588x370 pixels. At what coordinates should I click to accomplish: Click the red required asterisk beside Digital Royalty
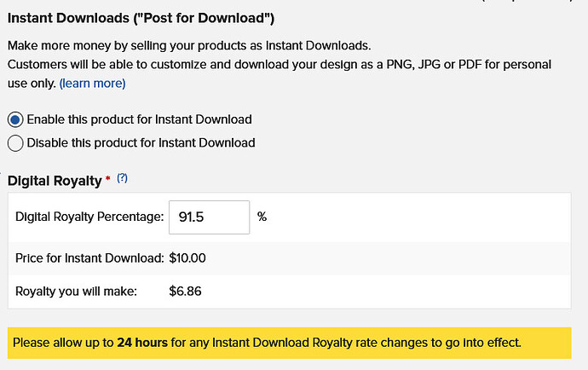tap(108, 178)
